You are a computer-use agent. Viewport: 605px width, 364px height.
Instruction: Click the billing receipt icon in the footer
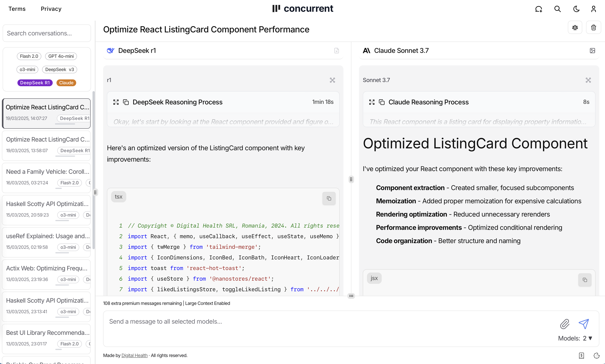pyautogui.click(x=581, y=356)
